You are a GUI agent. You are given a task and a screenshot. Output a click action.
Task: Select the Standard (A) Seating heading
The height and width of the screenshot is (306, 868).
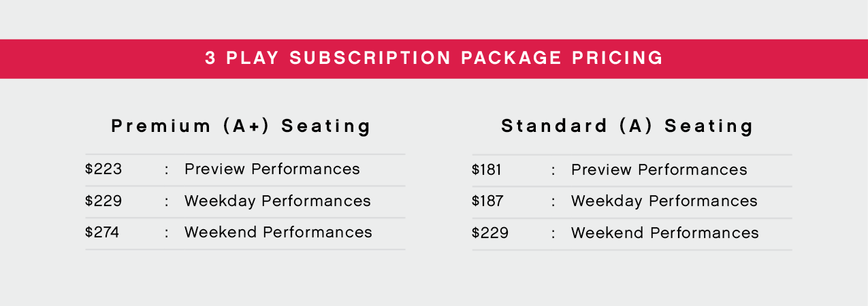628,126
